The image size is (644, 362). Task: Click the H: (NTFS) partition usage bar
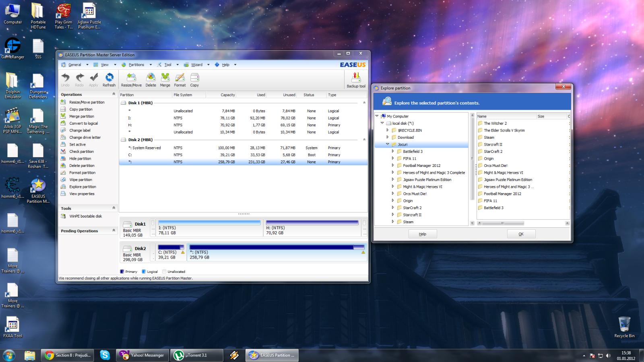[312, 222]
